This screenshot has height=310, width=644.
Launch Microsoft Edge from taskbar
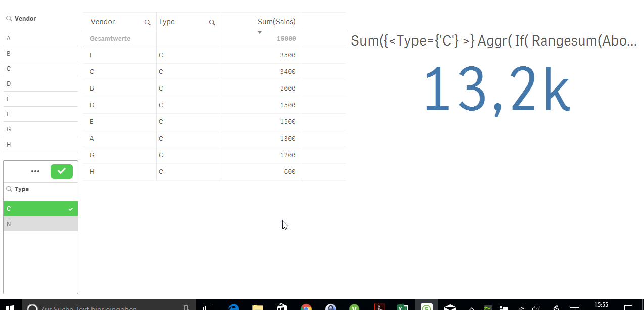click(x=233, y=306)
